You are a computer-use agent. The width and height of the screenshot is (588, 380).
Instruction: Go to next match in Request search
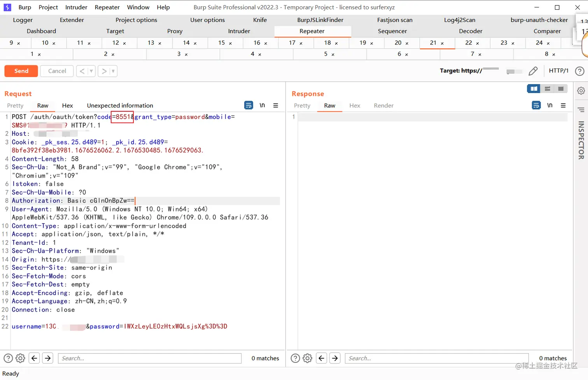pos(48,358)
